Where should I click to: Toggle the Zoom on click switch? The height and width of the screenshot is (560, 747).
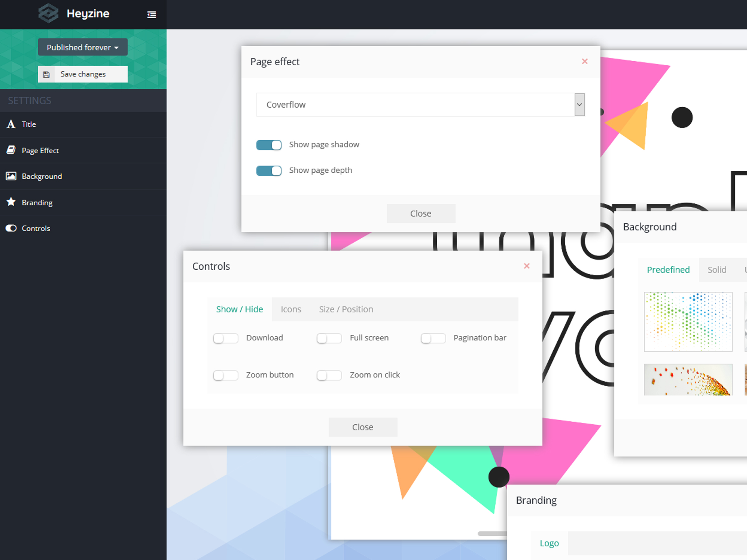329,375
